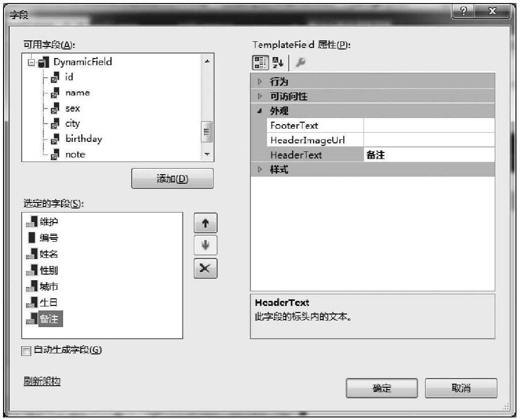Collapse the 外观 property category
Screen dimensions: 520x420
pyautogui.click(x=259, y=111)
